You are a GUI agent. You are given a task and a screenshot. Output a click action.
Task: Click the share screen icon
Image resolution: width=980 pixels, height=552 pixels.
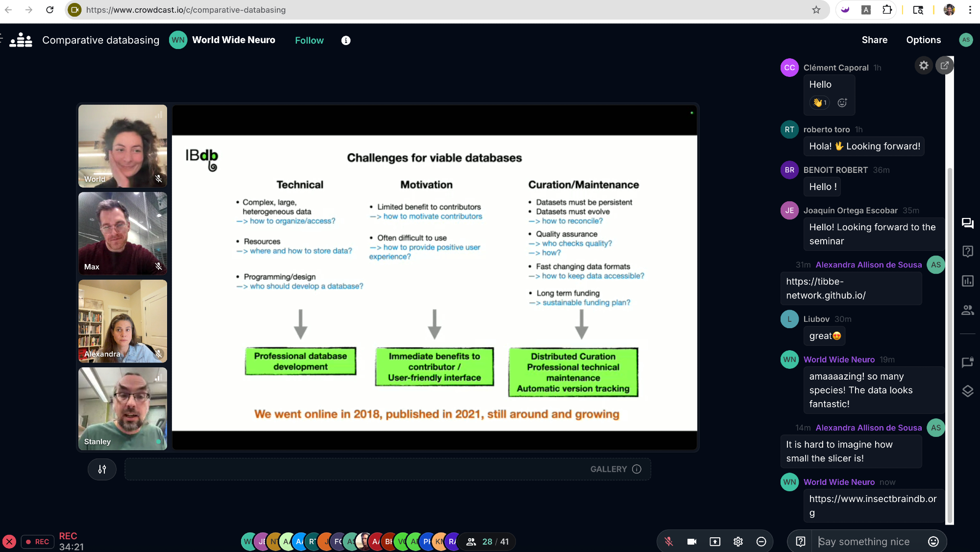pyautogui.click(x=715, y=541)
